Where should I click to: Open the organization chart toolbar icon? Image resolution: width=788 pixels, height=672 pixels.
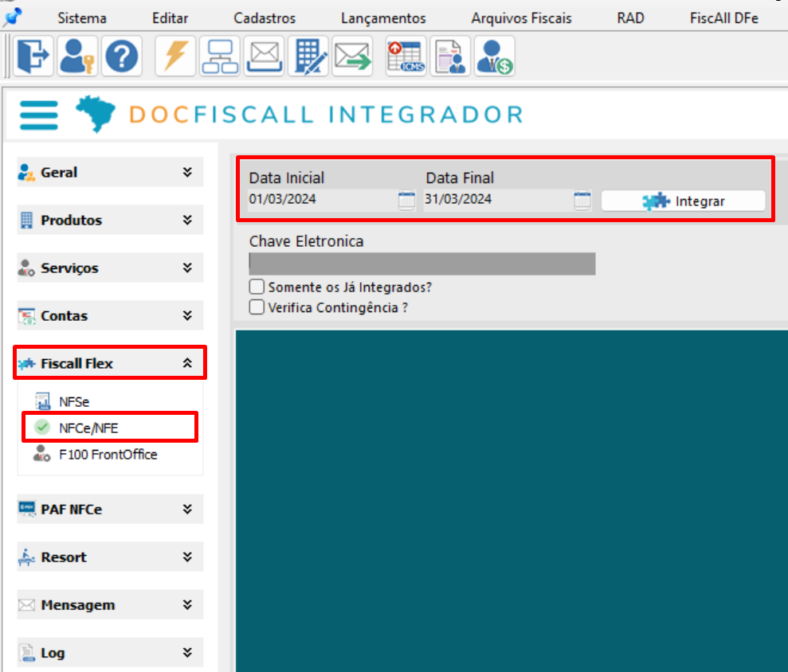tap(220, 56)
